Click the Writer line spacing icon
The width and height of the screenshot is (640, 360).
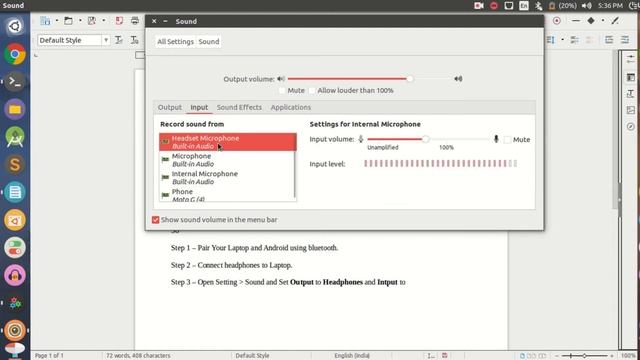tap(551, 40)
